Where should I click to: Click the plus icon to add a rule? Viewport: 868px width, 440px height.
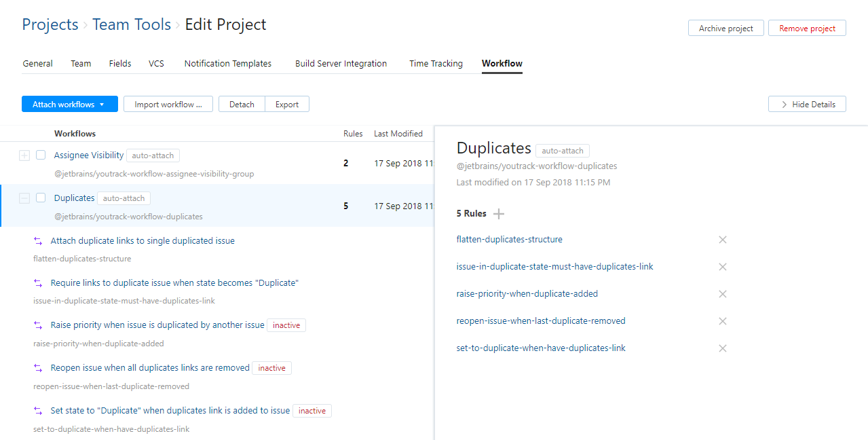pyautogui.click(x=499, y=214)
